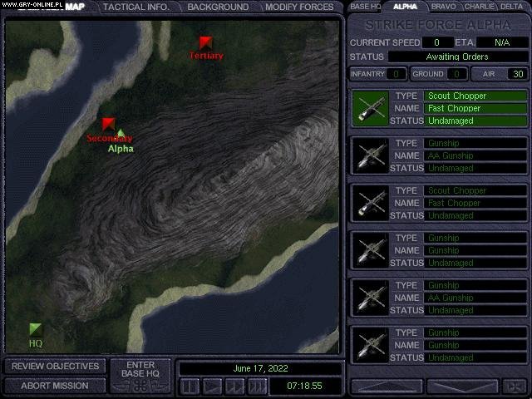Click the Review Objectives button
This screenshot has width=532, height=399.
coord(55,366)
